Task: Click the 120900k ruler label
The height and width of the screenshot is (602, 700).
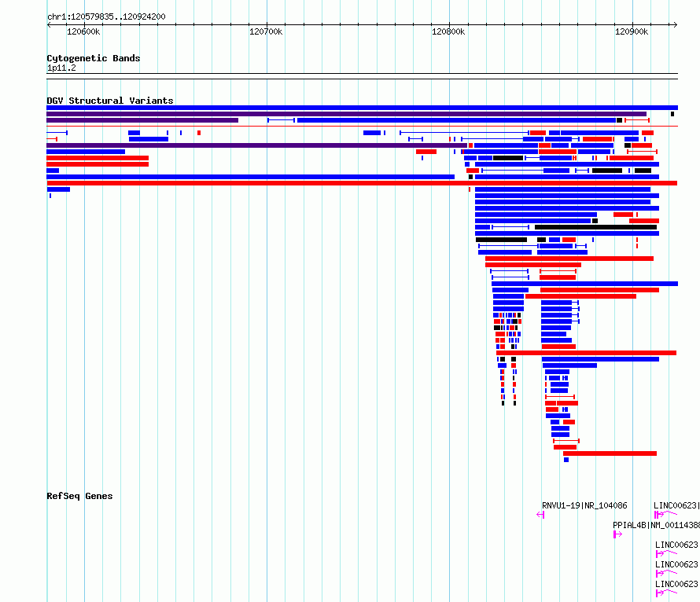Action: (632, 31)
